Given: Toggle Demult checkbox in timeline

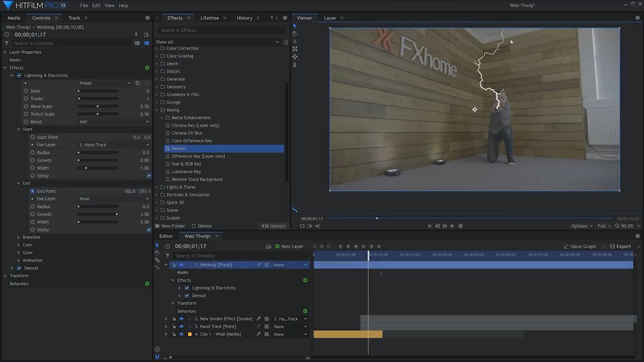Looking at the screenshot, I should click(x=187, y=296).
